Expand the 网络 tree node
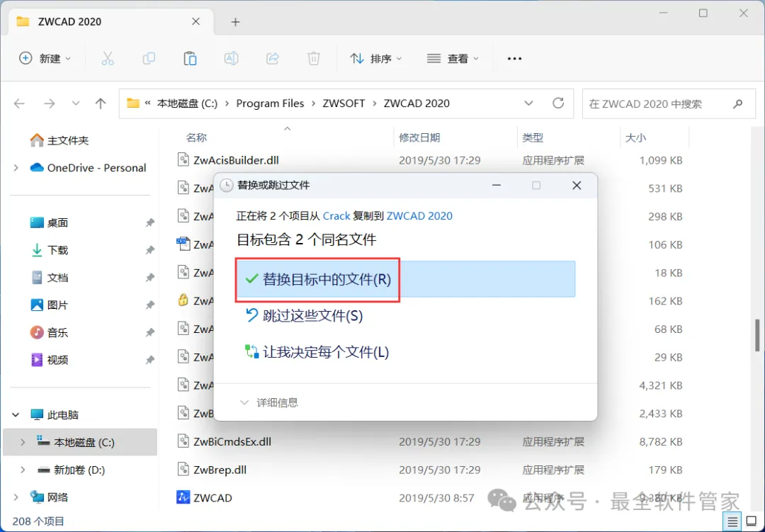This screenshot has height=532, width=765. pos(16,497)
